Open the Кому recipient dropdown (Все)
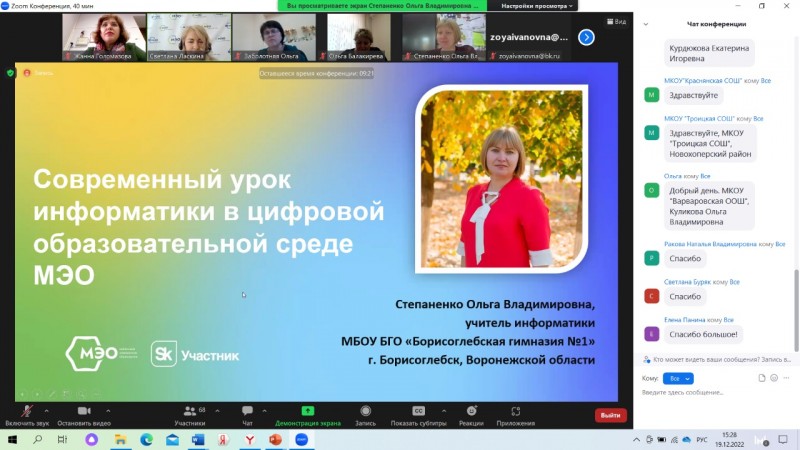 coord(677,378)
